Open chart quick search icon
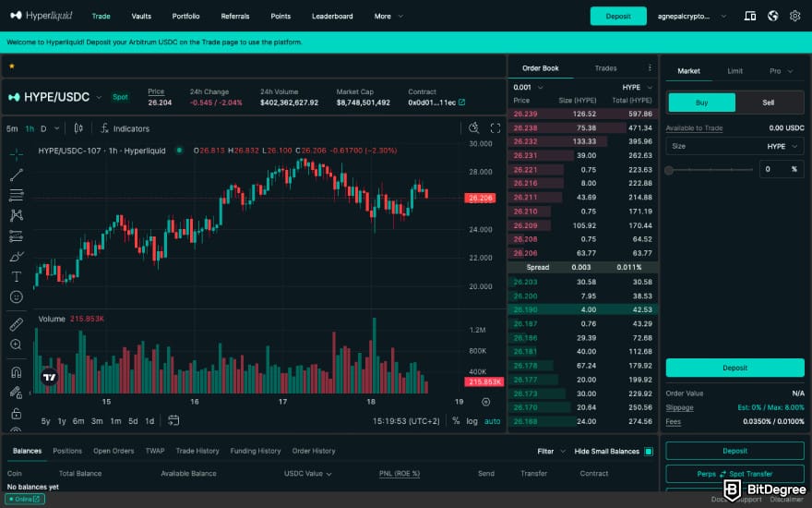 tap(474, 128)
